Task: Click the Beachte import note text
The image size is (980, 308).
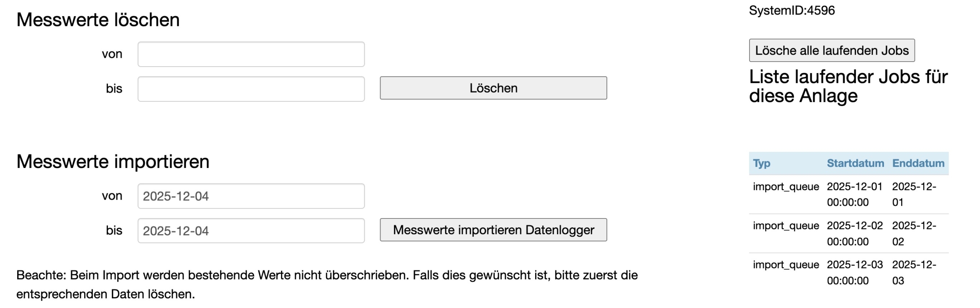Action: [x=327, y=284]
